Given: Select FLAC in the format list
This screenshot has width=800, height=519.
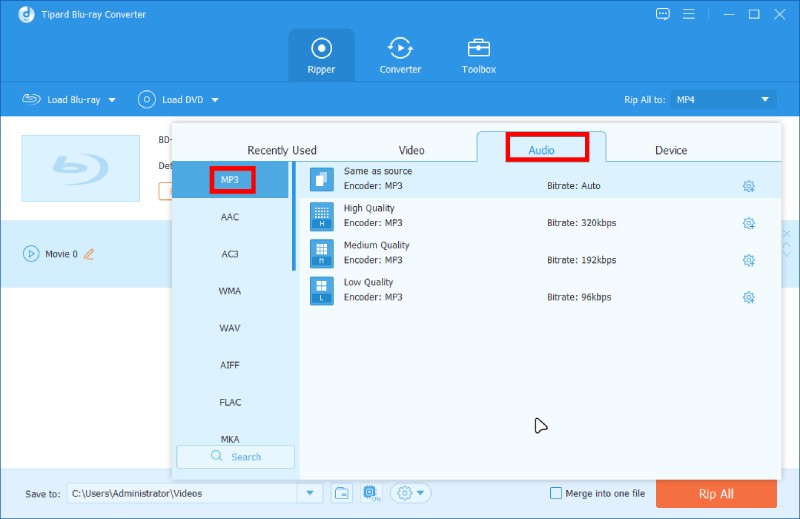Looking at the screenshot, I should 230,402.
